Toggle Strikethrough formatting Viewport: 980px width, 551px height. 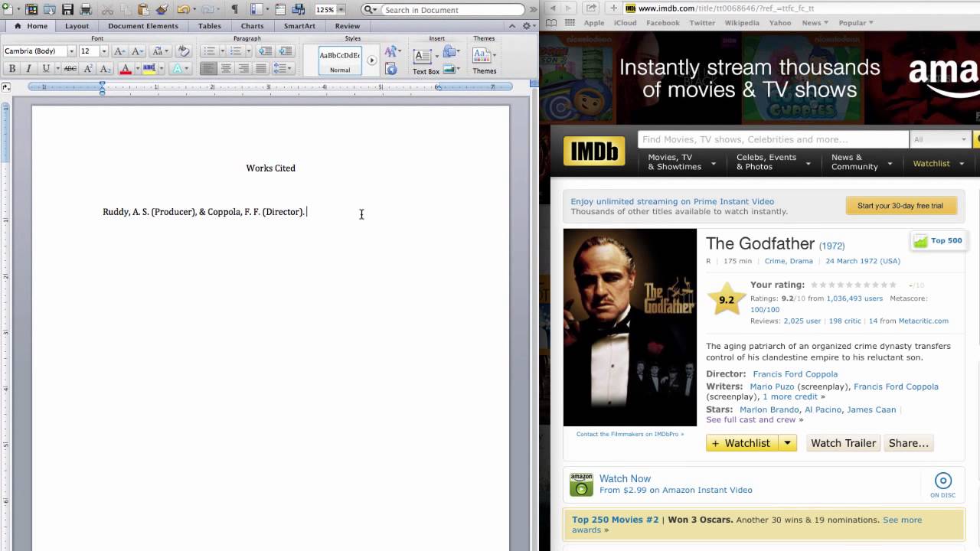70,69
